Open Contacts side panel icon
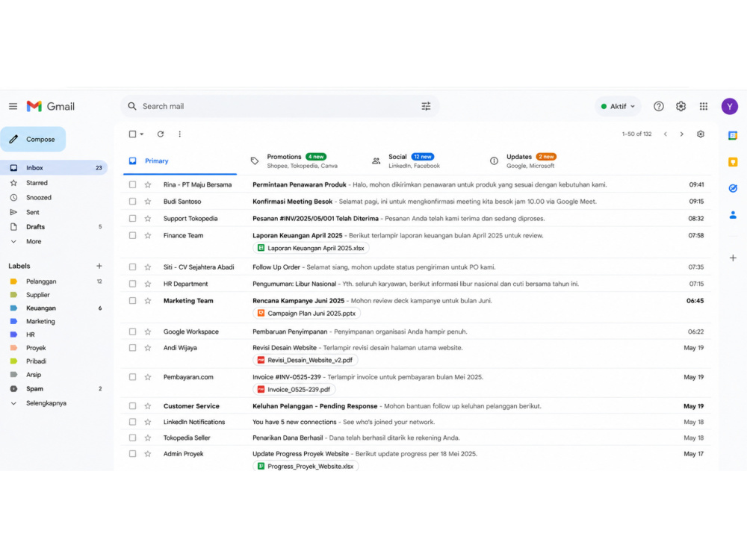 pos(733,215)
